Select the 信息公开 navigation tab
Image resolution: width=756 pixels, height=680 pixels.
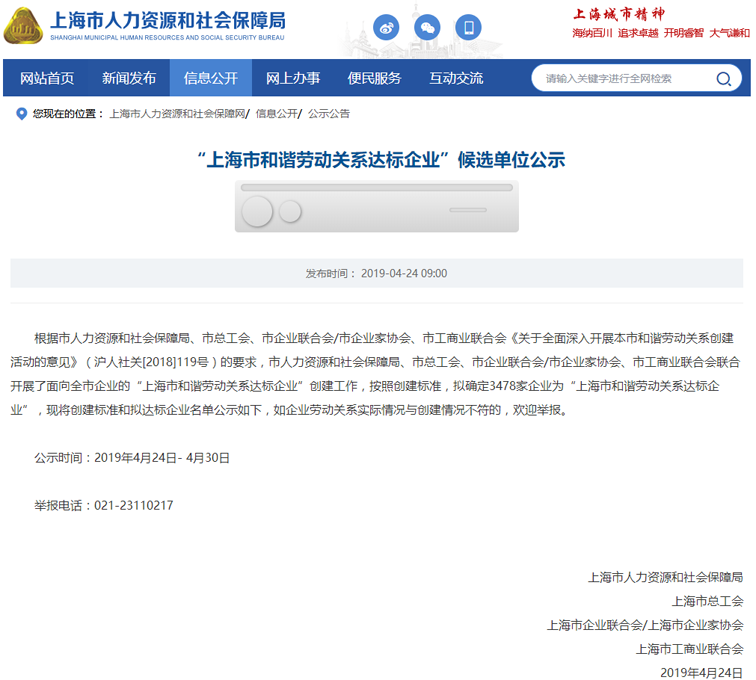tap(211, 78)
